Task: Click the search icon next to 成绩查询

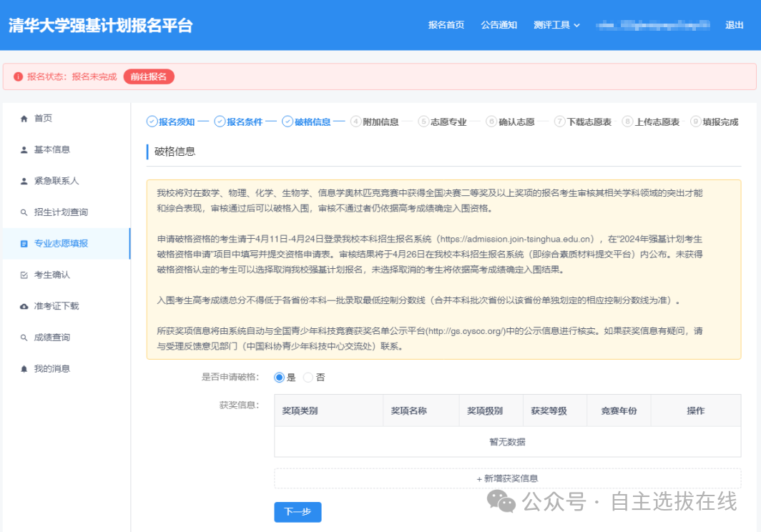Action: tap(25, 336)
